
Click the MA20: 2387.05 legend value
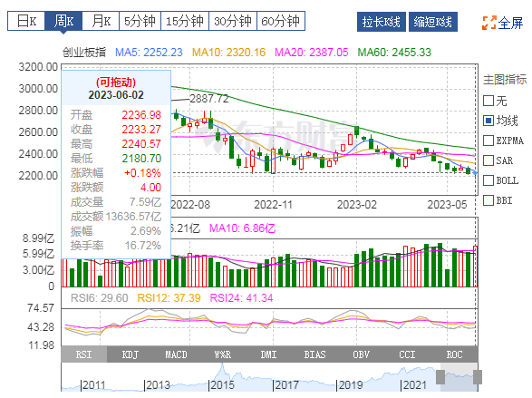[312, 53]
